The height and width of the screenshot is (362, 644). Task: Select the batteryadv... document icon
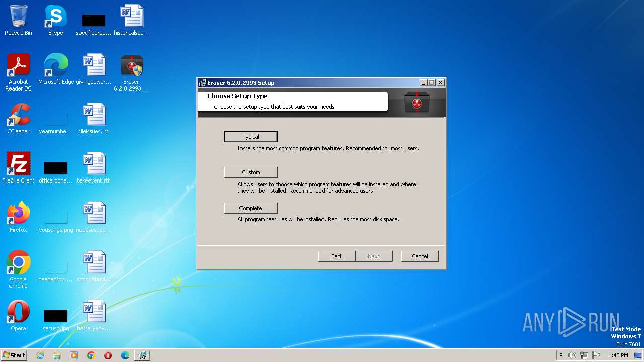coord(94,316)
